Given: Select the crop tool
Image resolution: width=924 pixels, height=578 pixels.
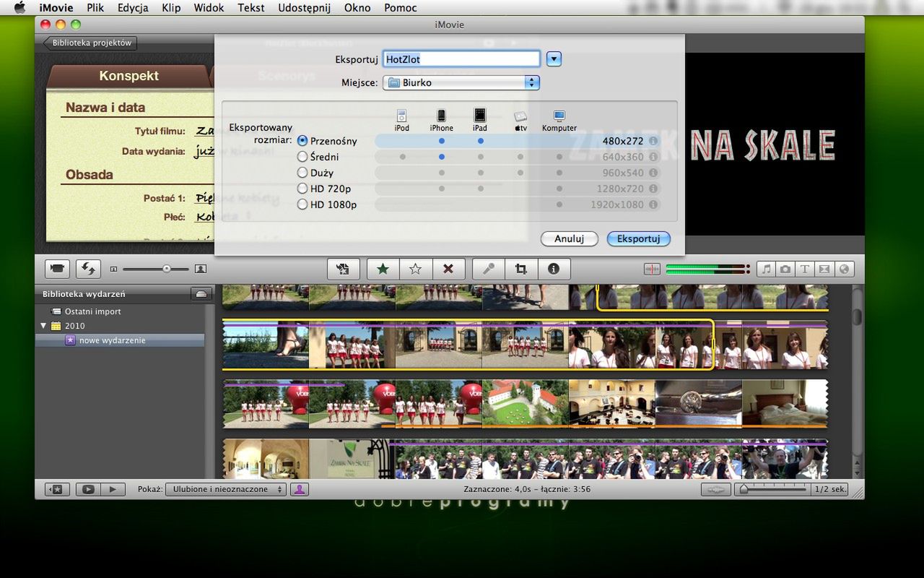Looking at the screenshot, I should pyautogui.click(x=520, y=269).
